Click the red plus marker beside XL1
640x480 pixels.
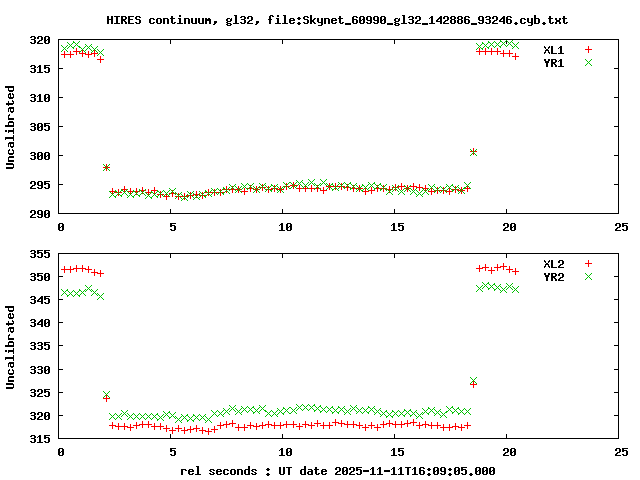[588, 50]
